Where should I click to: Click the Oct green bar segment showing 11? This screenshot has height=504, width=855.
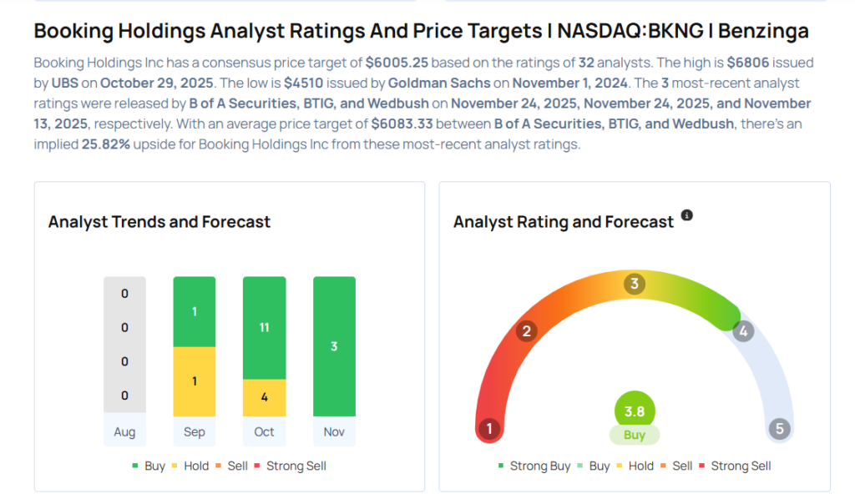264,327
